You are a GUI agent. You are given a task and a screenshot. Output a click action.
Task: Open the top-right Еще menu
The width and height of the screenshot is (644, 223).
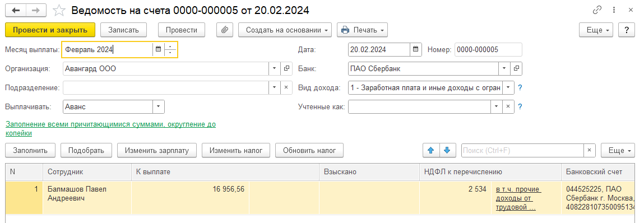[596, 30]
